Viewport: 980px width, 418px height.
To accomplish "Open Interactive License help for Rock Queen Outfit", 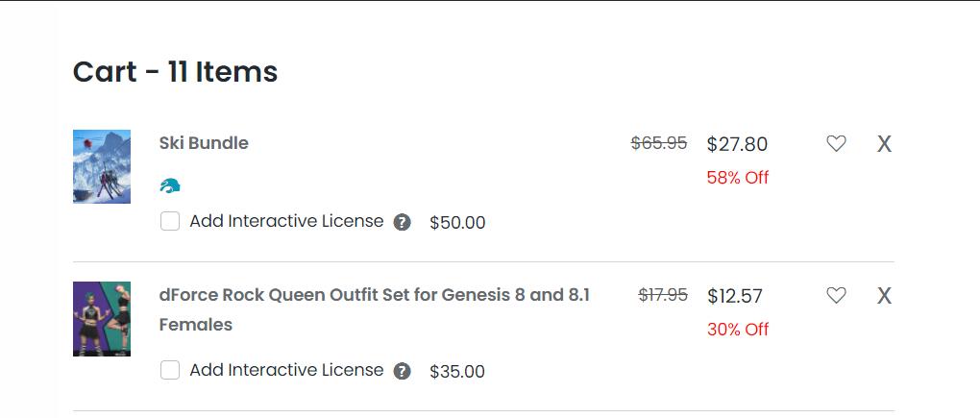I will [403, 372].
